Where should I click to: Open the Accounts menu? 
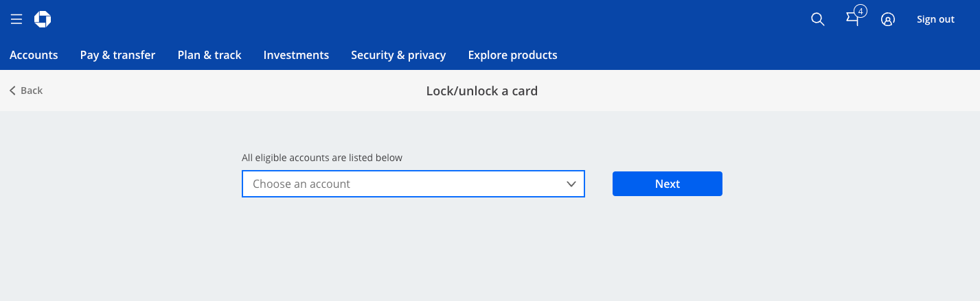click(x=34, y=55)
